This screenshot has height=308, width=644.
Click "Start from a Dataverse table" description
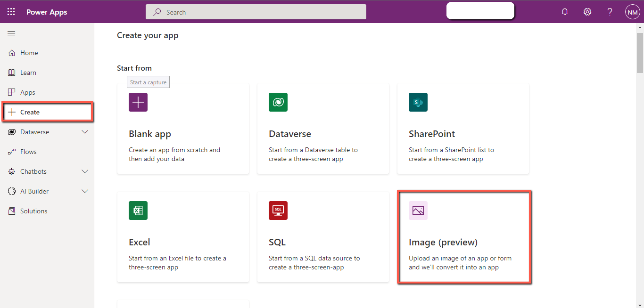(x=313, y=154)
